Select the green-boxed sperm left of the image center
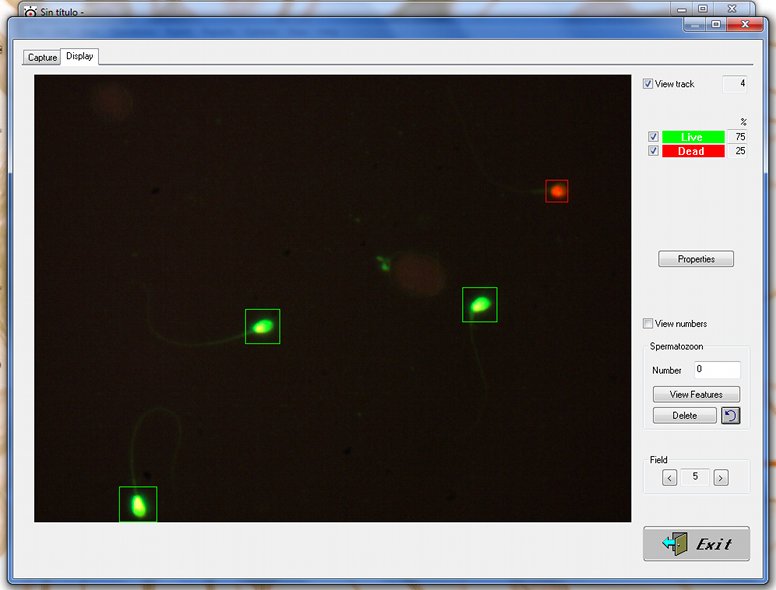This screenshot has height=590, width=776. 262,326
